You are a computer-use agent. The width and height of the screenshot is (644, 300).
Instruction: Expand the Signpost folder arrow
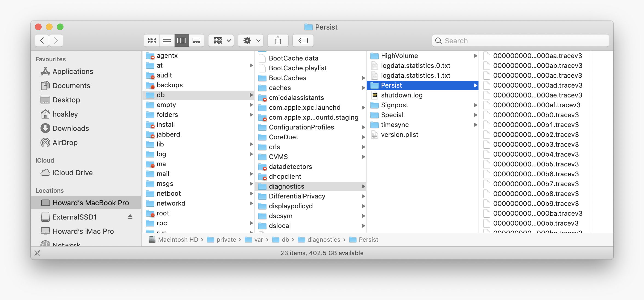pyautogui.click(x=475, y=105)
